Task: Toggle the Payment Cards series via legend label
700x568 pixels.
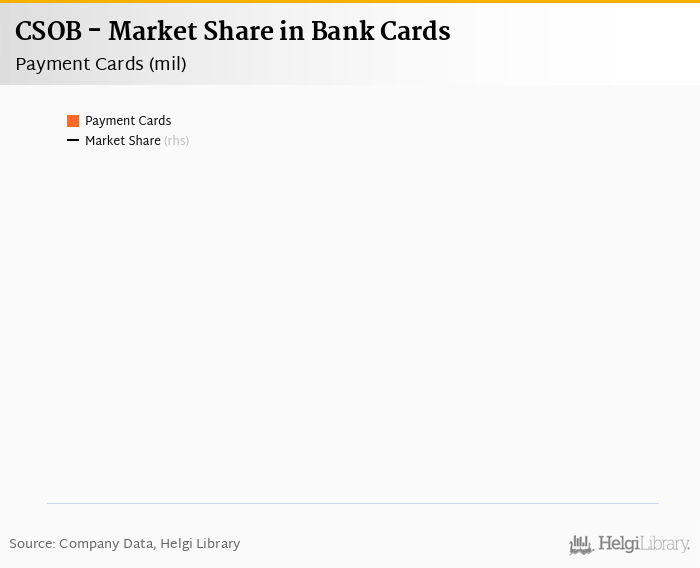Action: pyautogui.click(x=128, y=121)
